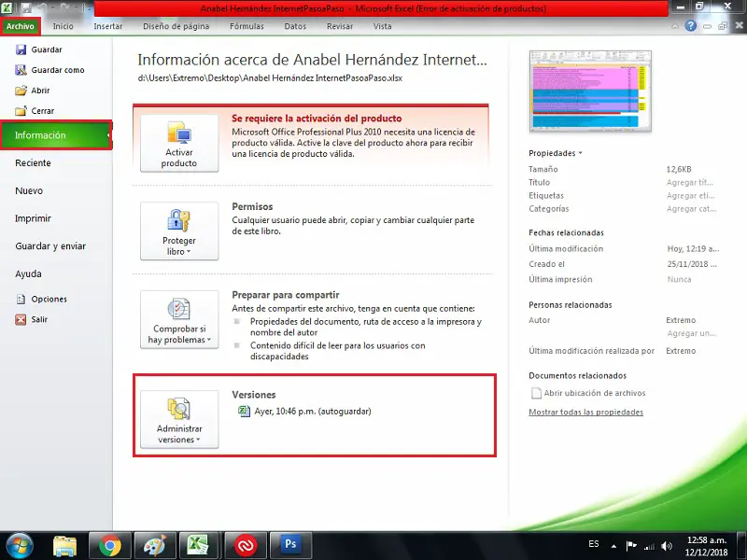Click Mostrar todas las propiedades link

click(x=586, y=412)
